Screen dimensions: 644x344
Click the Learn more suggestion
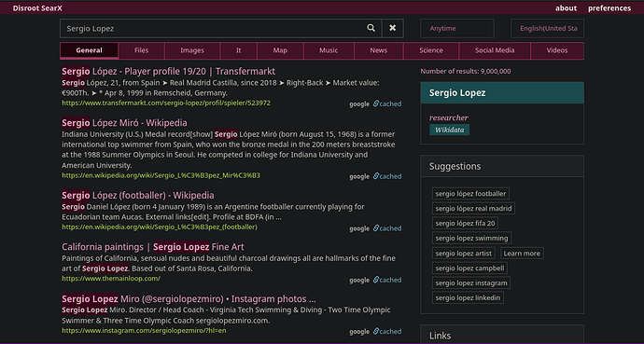tap(522, 253)
